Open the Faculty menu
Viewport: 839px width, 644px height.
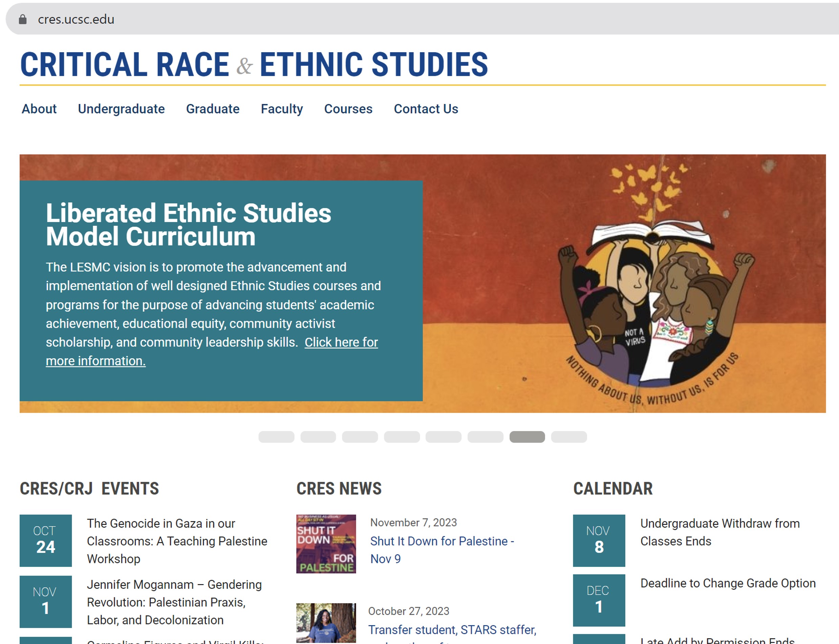282,109
